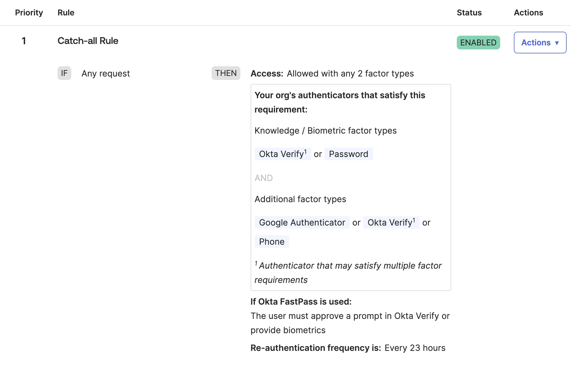This screenshot has height=382, width=588.
Task: Click the Phone authenticator chip
Action: click(x=272, y=242)
